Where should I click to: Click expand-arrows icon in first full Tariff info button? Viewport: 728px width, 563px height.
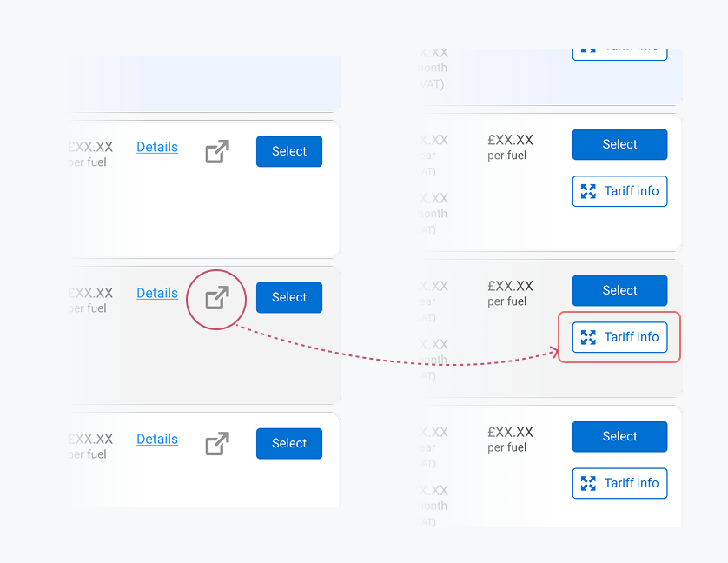click(588, 191)
